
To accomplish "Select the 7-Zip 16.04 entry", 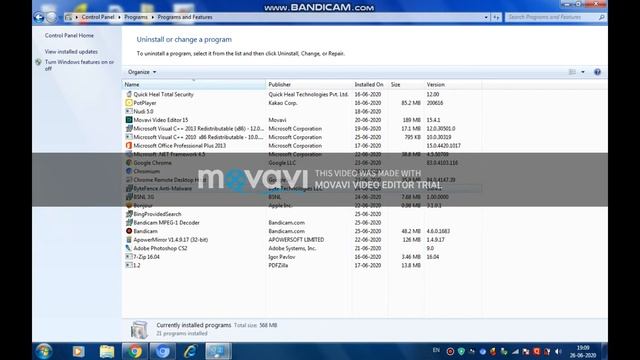I will [x=302, y=257].
